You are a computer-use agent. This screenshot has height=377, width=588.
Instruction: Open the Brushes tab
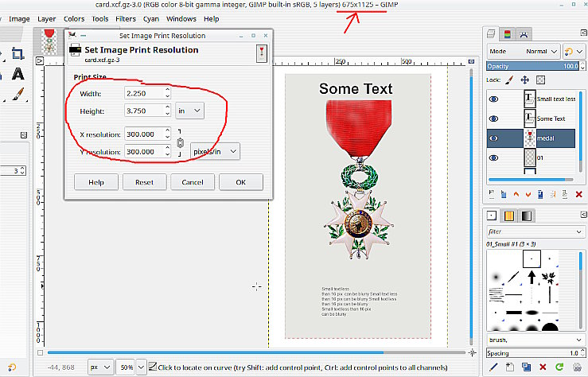coord(491,216)
